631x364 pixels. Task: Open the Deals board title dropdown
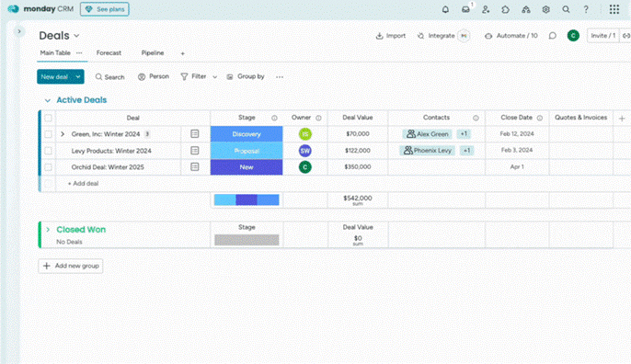click(x=76, y=36)
